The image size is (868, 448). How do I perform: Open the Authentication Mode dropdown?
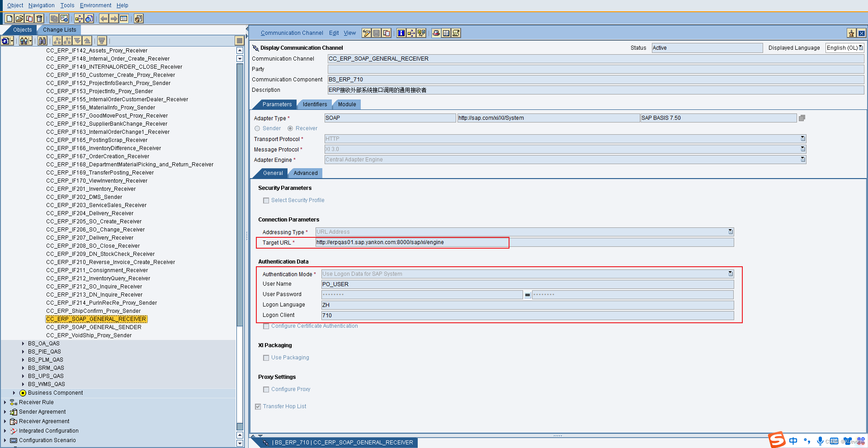731,274
